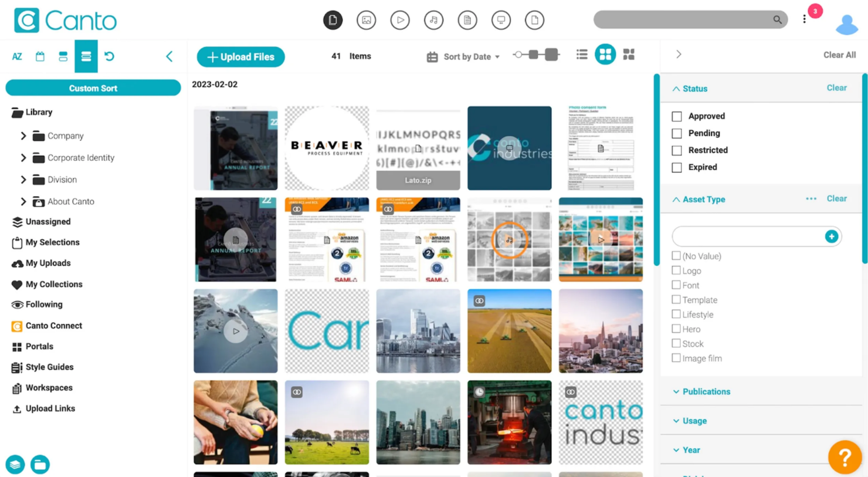Click the Upload Files button
The image size is (868, 477).
click(x=240, y=57)
